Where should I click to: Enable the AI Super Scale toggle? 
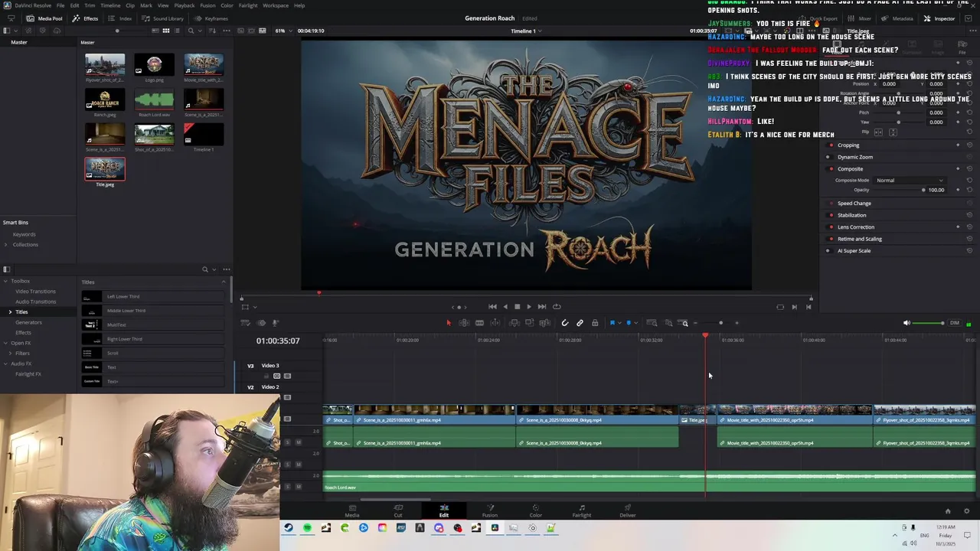tap(828, 251)
